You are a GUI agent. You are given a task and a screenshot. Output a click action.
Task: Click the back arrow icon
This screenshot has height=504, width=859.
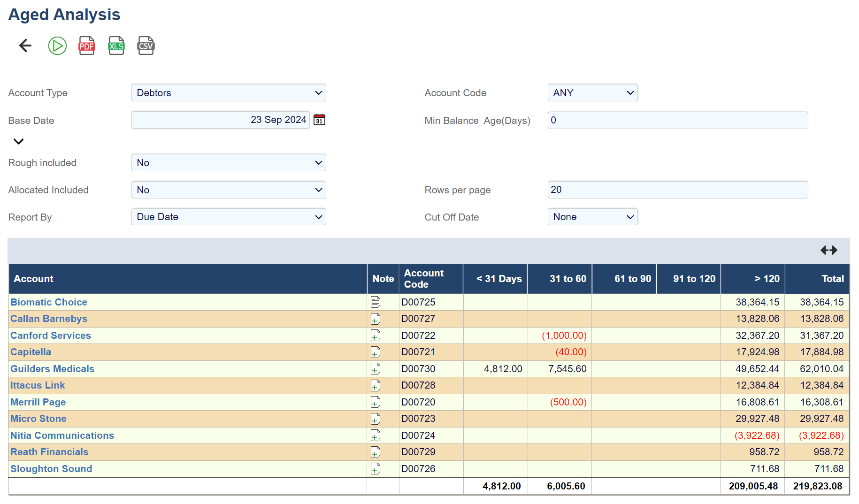25,46
